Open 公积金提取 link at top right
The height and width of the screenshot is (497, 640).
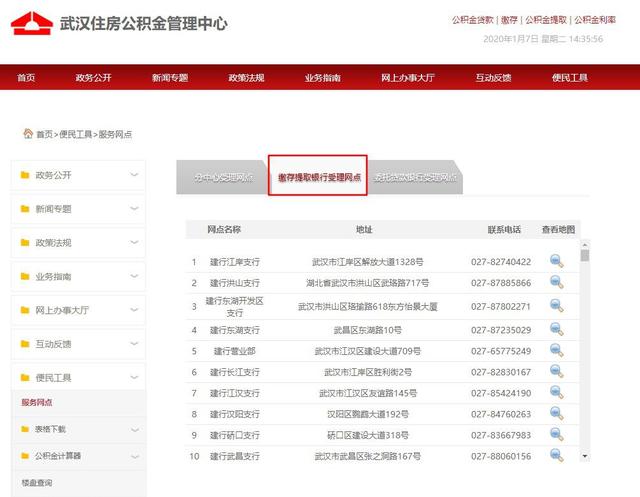click(546, 20)
